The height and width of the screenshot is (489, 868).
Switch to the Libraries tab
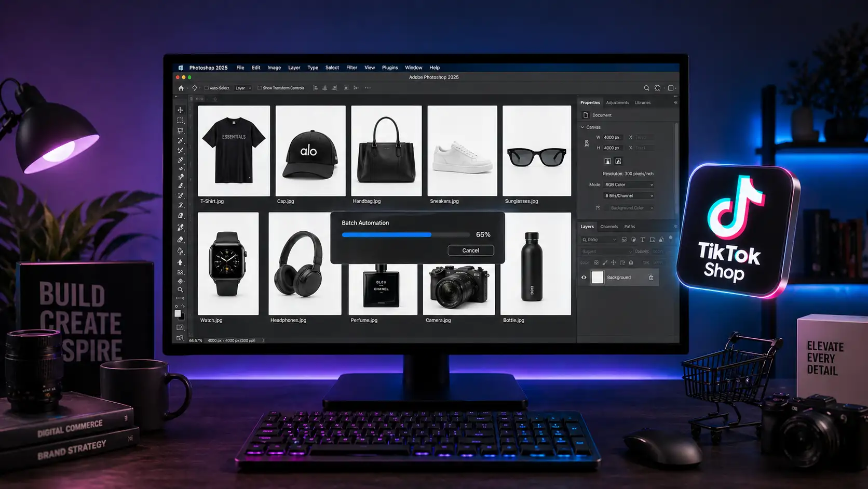pos(643,102)
